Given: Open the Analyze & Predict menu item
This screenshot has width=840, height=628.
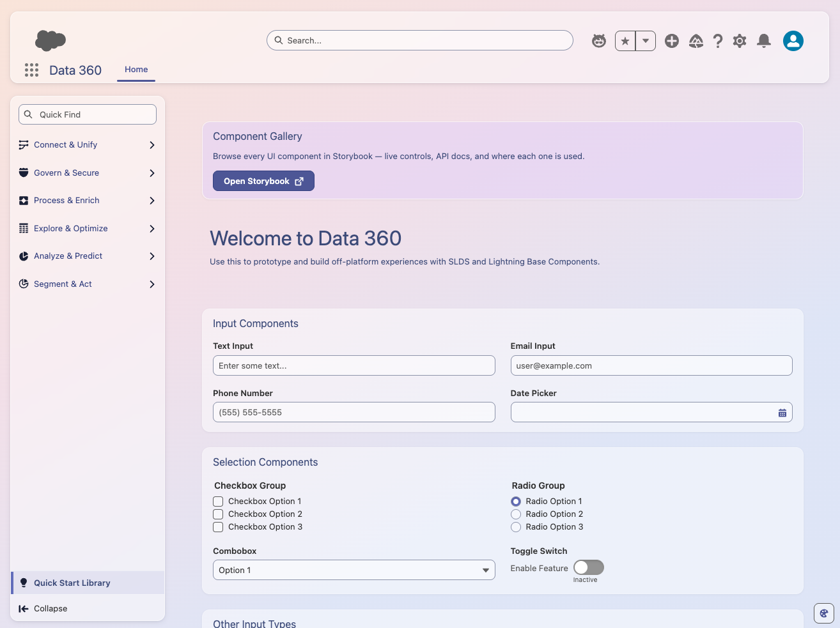Looking at the screenshot, I should 88,256.
